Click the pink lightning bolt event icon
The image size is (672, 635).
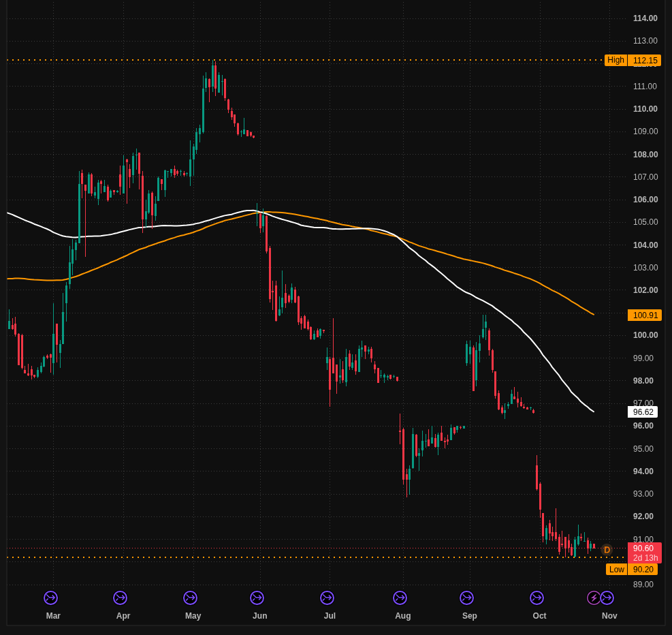click(594, 598)
